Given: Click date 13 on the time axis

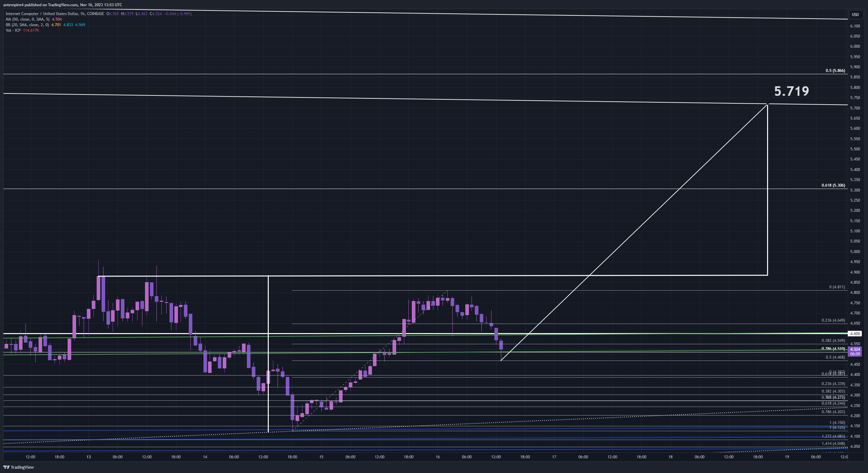Looking at the screenshot, I should [88, 457].
